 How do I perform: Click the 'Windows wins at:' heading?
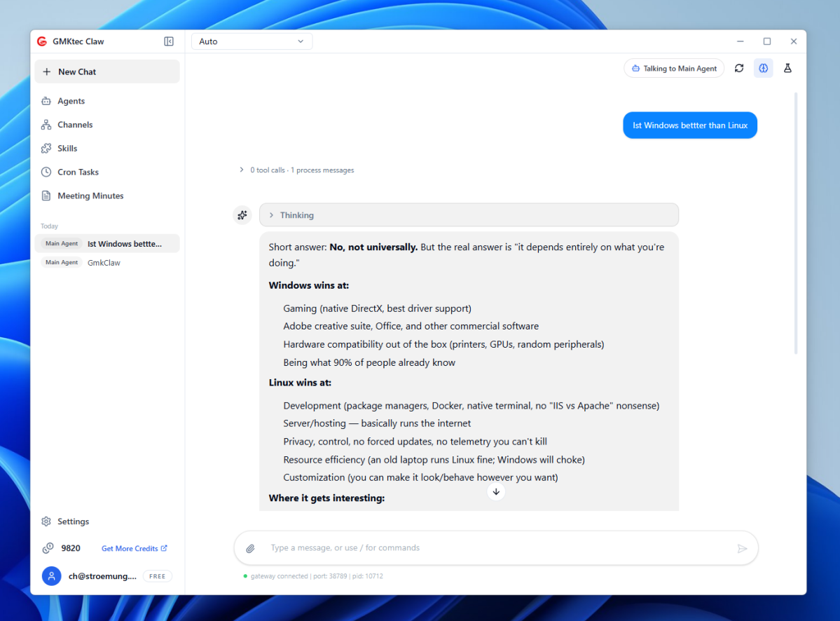tap(308, 285)
